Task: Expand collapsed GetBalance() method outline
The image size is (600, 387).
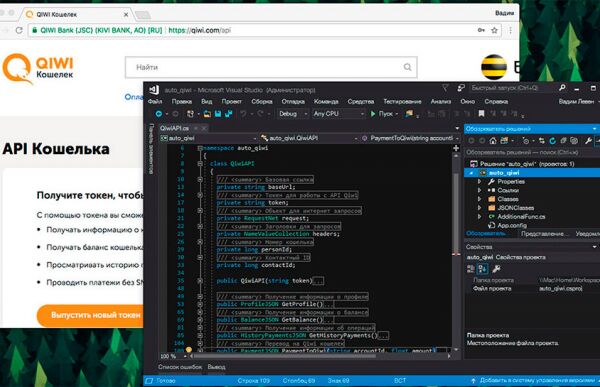Action: tap(200, 320)
